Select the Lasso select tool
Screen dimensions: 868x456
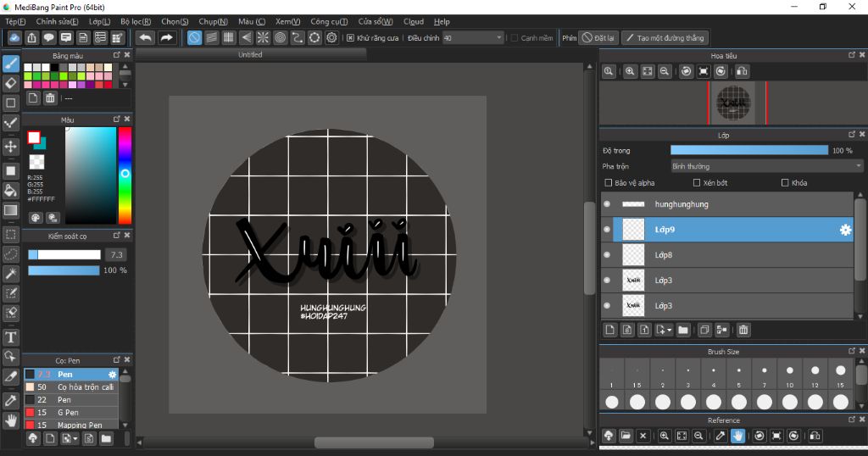(x=10, y=254)
